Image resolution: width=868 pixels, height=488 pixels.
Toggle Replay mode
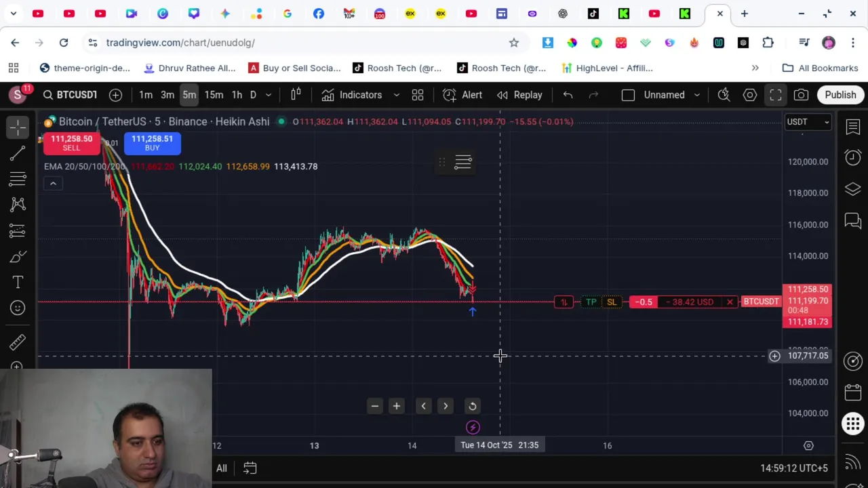tap(519, 95)
